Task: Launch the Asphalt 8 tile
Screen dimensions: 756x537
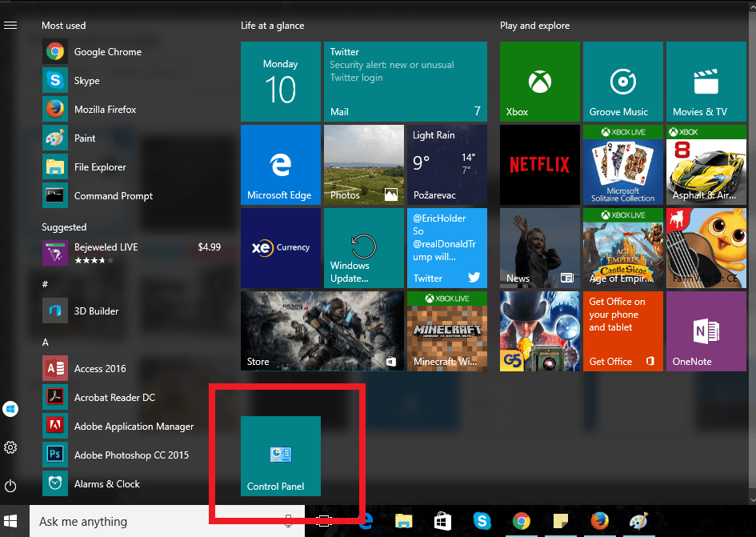Action: [706, 165]
